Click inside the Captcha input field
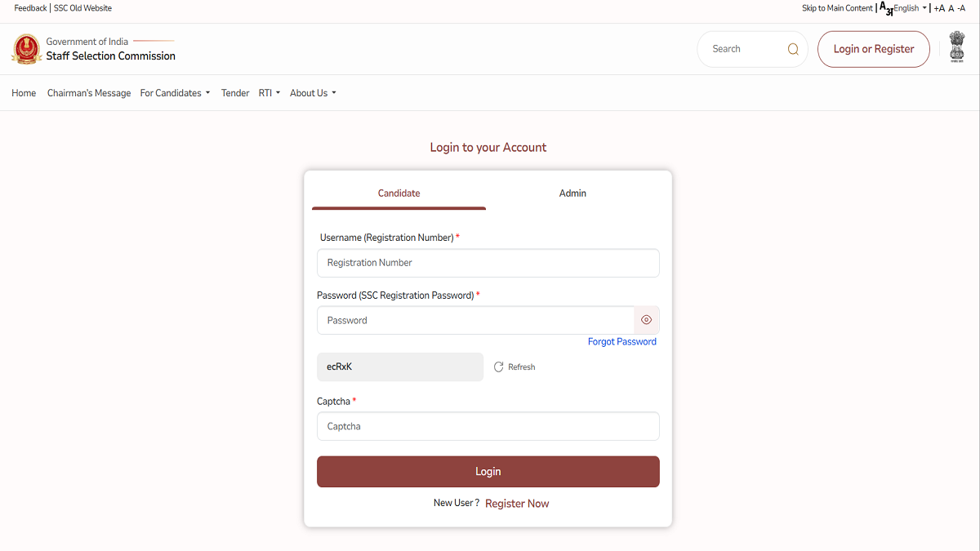Viewport: 980px width, 551px height. tap(488, 426)
